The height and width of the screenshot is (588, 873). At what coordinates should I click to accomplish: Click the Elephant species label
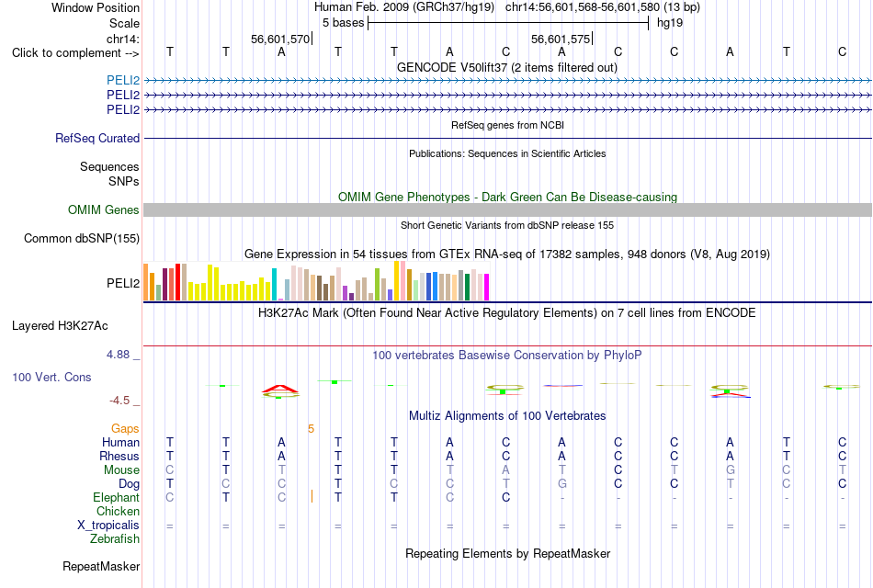(117, 498)
